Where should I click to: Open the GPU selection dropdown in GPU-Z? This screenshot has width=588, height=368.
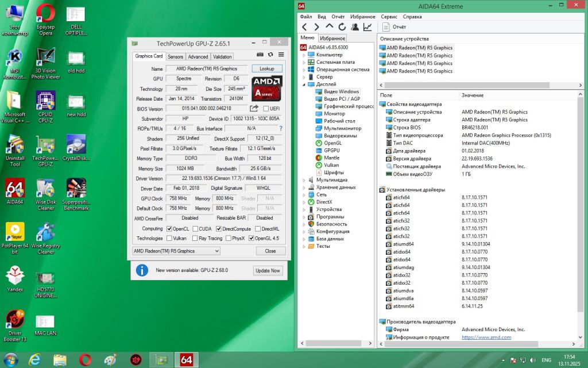coord(176,251)
